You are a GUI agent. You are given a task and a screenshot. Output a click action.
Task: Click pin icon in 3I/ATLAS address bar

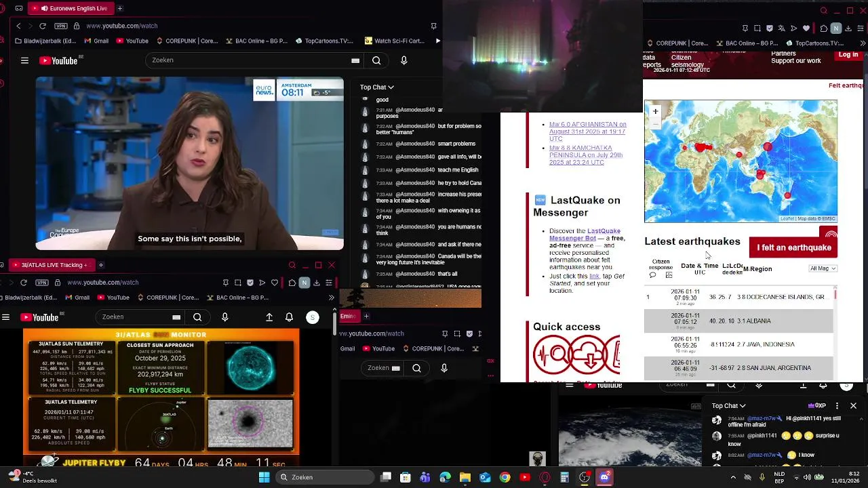pos(226,283)
